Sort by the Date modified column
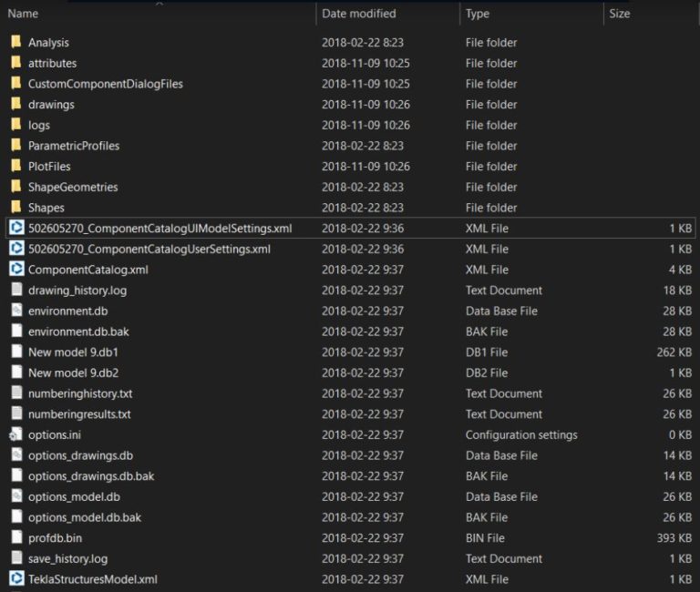The height and width of the screenshot is (592, 700). click(x=358, y=14)
